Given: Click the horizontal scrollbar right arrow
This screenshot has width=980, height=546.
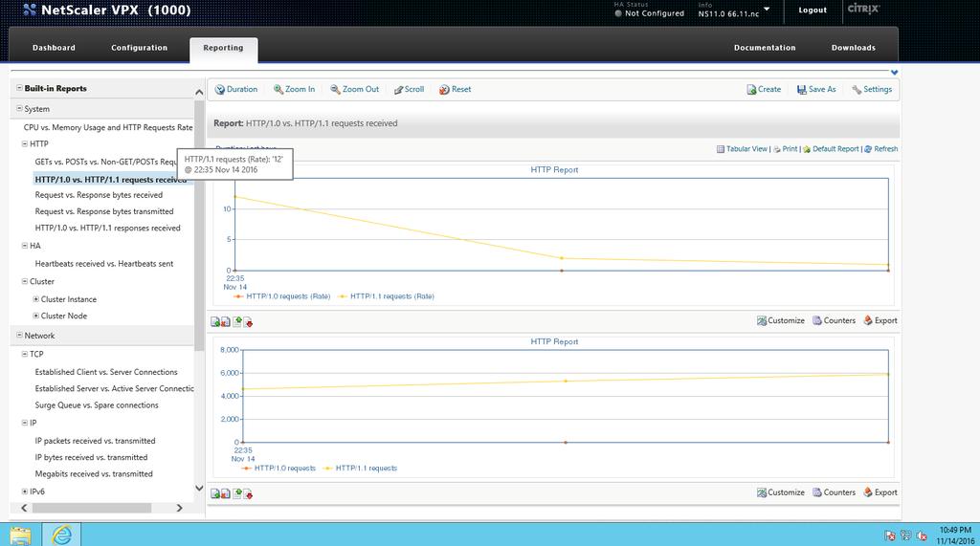Looking at the screenshot, I should pyautogui.click(x=179, y=508).
